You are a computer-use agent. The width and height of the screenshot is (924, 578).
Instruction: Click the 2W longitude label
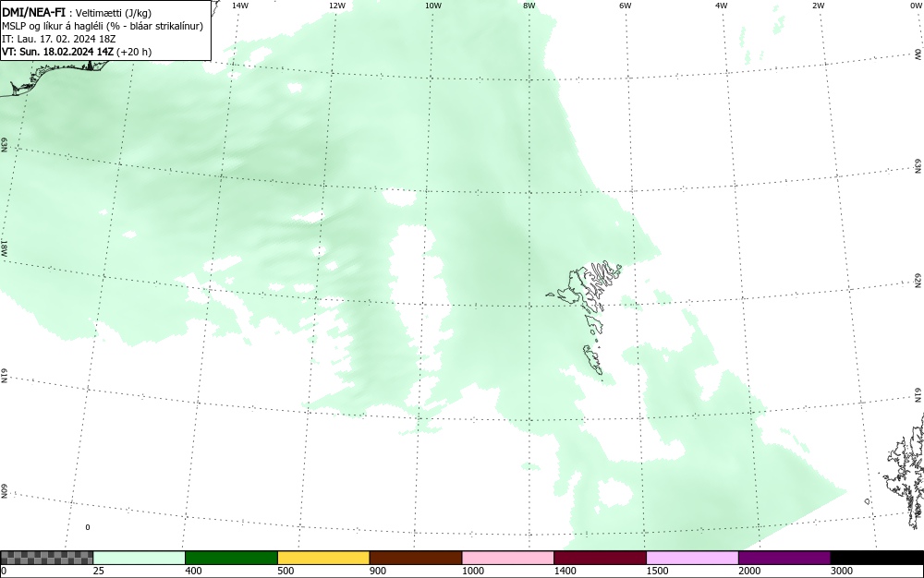click(x=818, y=6)
